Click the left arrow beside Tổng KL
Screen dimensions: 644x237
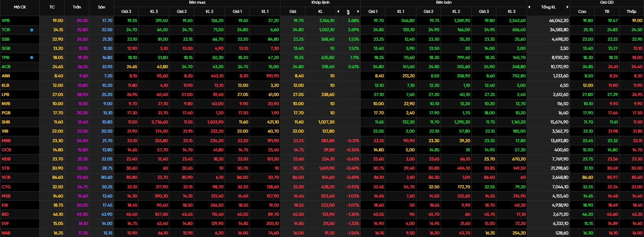pyautogui.click(x=529, y=7)
